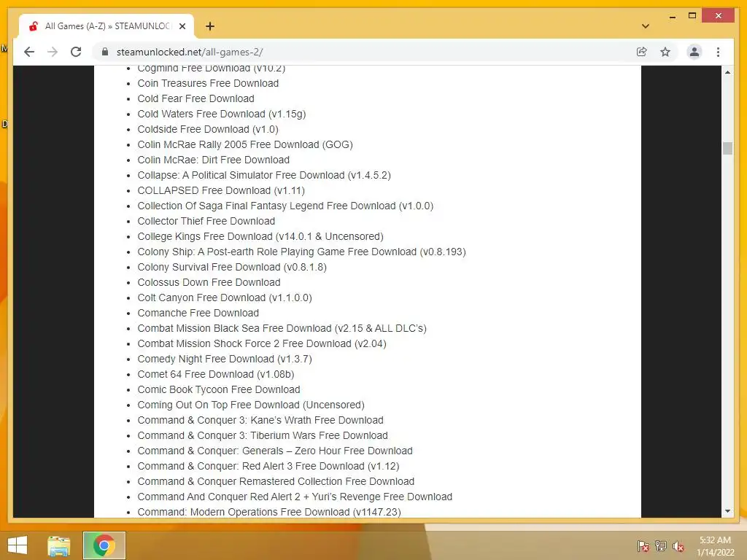Open Red Alert 2 + Yuri's Revenge link
The width and height of the screenshot is (747, 560).
pos(295,497)
